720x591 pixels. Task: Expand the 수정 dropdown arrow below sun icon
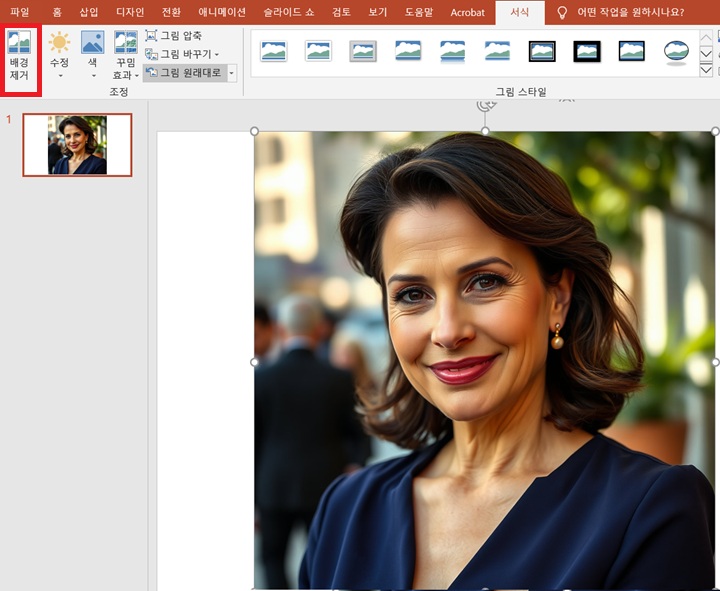[60, 75]
